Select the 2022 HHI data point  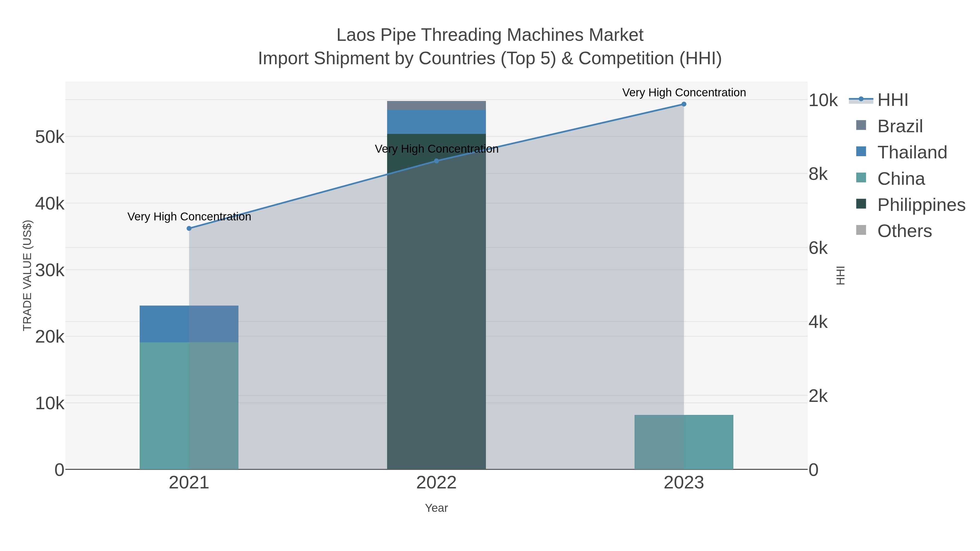click(x=436, y=161)
